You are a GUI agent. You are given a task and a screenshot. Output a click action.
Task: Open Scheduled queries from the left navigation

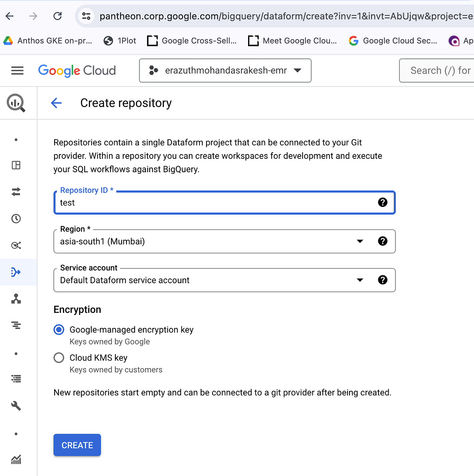click(x=16, y=218)
